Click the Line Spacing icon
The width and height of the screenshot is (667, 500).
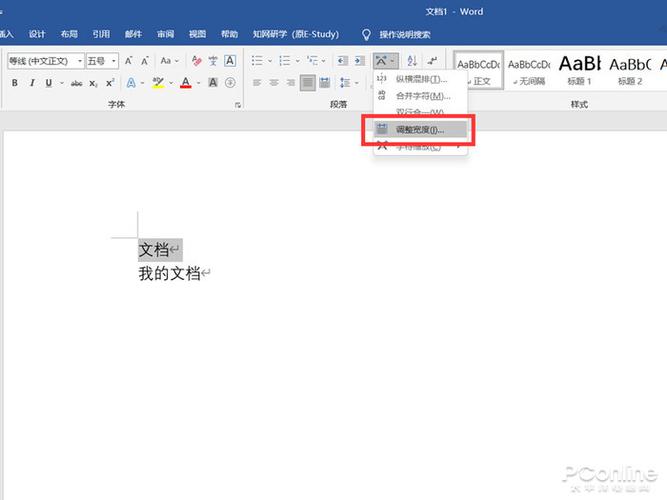[345, 83]
